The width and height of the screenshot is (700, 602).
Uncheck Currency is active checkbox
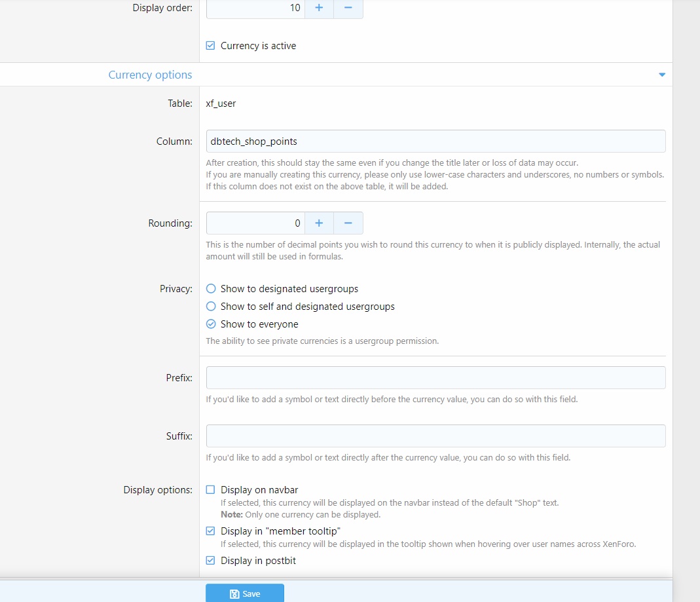[x=210, y=46]
